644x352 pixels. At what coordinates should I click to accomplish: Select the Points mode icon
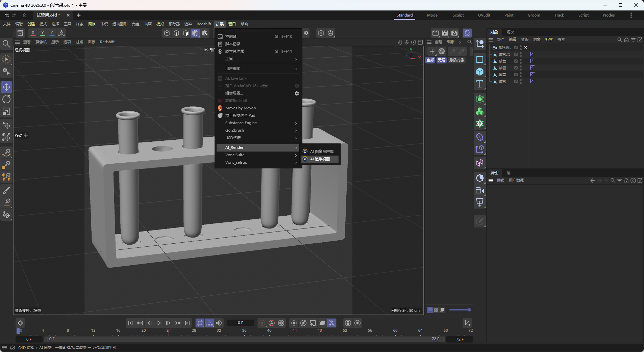tap(167, 33)
